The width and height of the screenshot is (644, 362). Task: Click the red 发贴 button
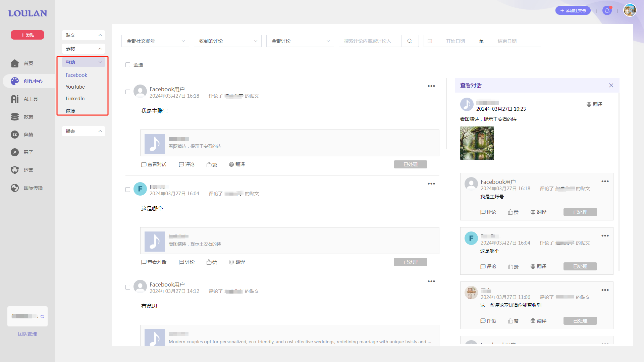(x=28, y=35)
